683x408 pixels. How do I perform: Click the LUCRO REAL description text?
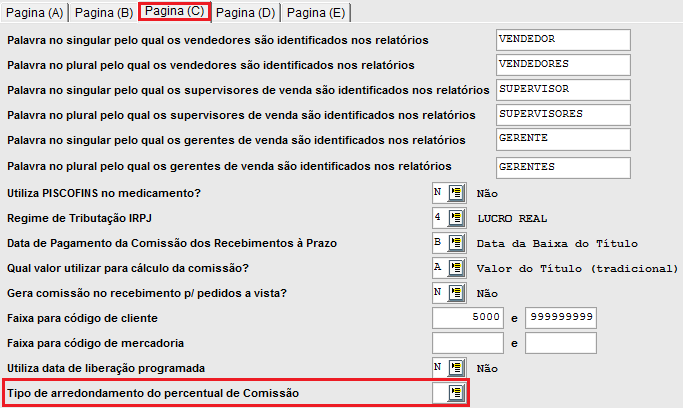click(x=512, y=219)
